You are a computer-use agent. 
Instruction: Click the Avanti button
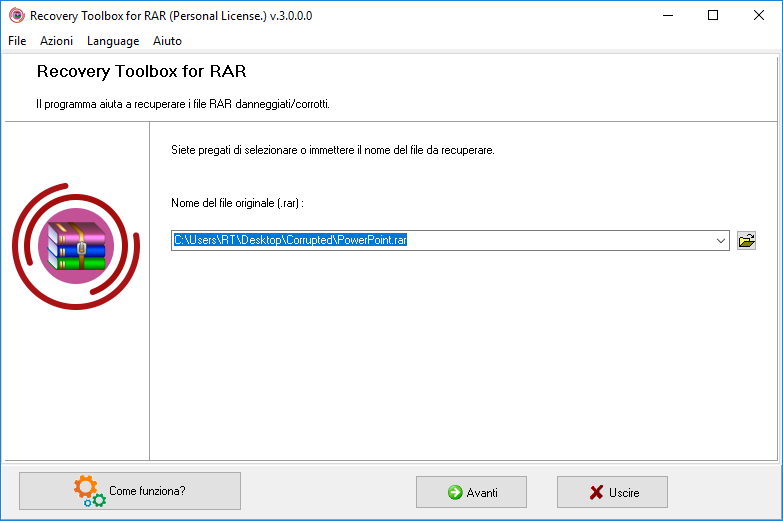coord(471,493)
